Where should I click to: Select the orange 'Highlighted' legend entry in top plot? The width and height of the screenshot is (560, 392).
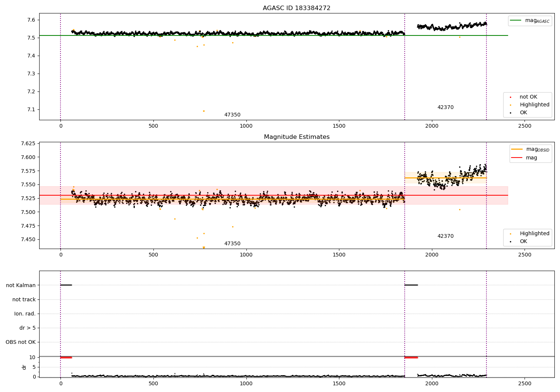(534, 105)
